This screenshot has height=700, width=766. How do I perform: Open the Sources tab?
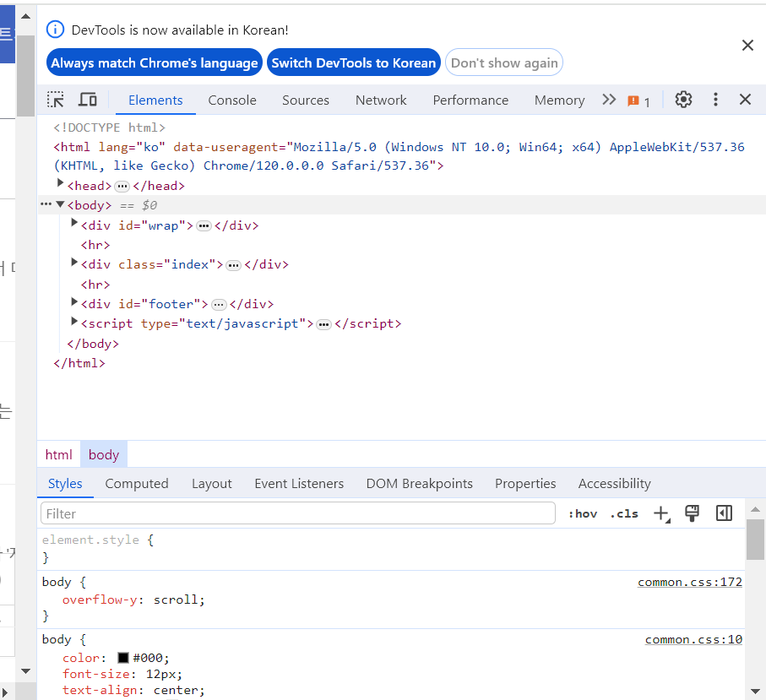(306, 100)
